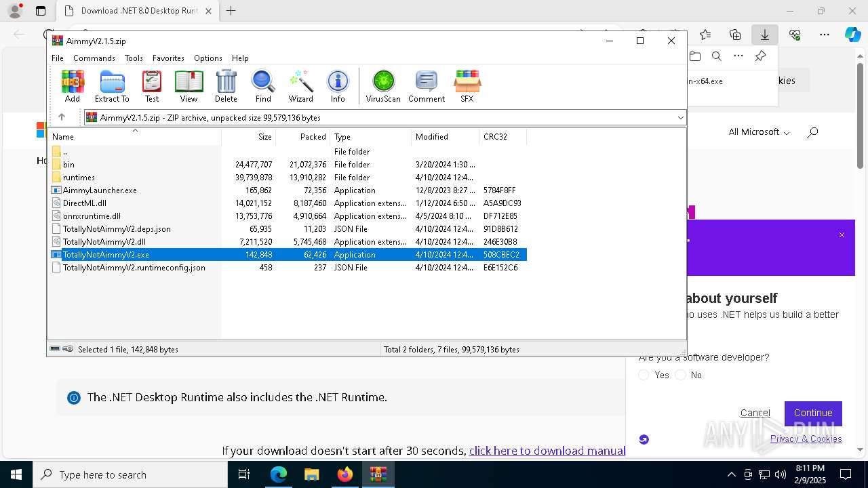This screenshot has width=868, height=488.
Task: Open Microsoft Edge from the taskbar
Action: [279, 474]
